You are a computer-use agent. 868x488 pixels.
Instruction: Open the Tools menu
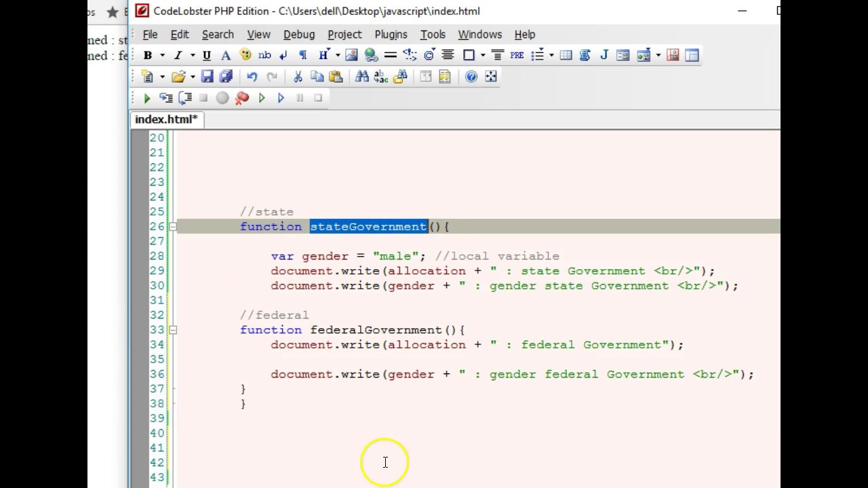point(433,35)
